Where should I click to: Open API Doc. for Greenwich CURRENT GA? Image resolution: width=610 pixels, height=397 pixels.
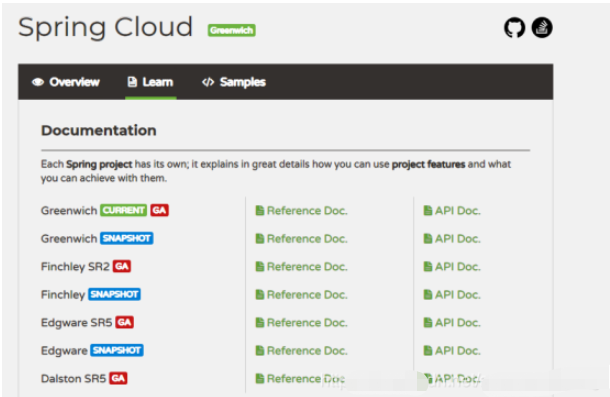(x=452, y=211)
